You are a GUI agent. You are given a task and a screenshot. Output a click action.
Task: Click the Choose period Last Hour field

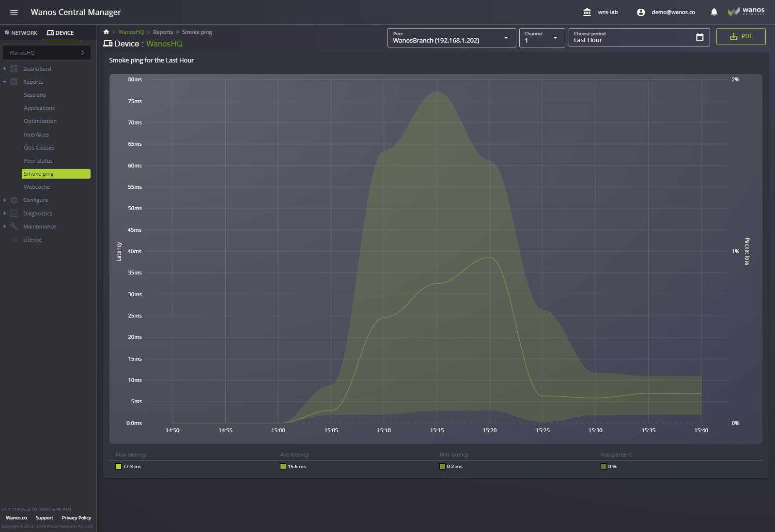[x=639, y=37]
